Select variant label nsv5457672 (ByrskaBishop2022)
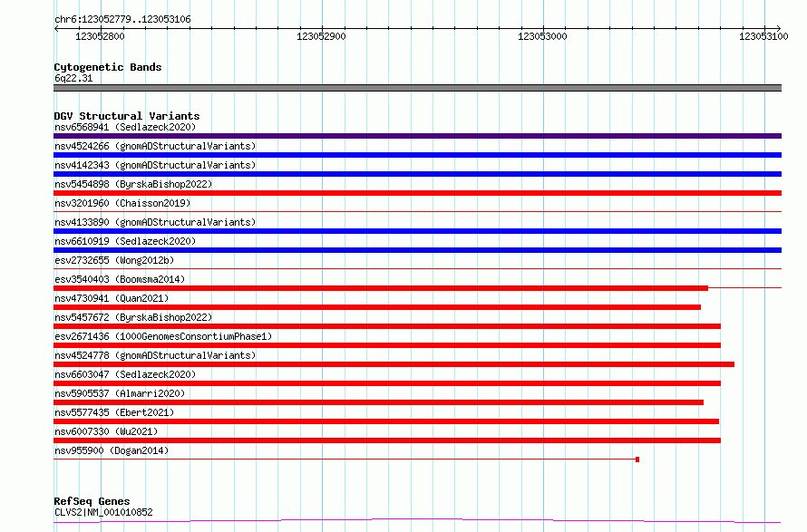The image size is (807, 532). click(133, 317)
